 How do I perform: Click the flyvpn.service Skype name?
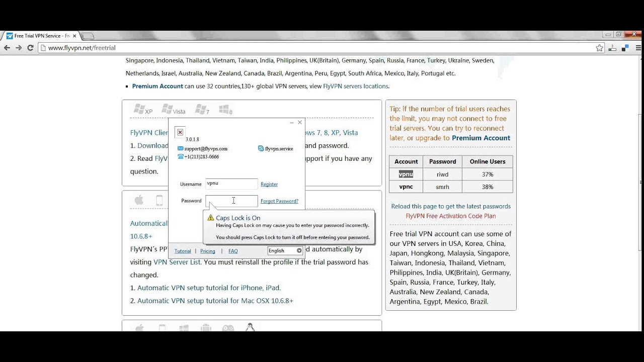click(279, 149)
